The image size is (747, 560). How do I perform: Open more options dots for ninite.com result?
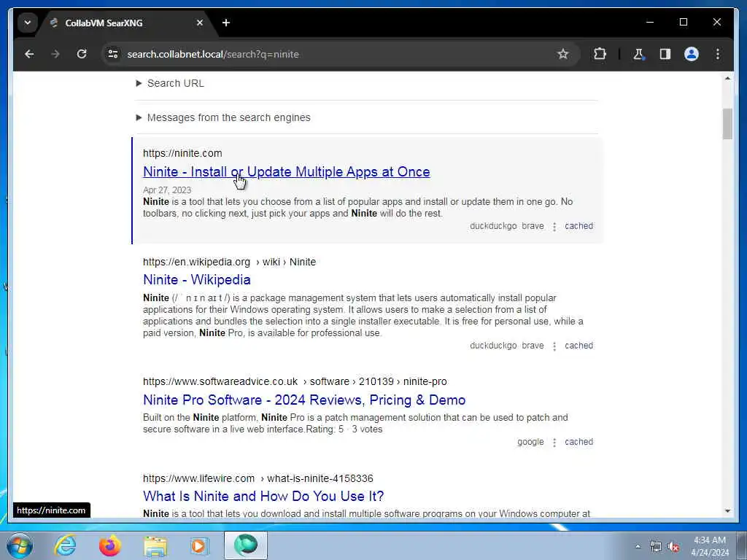pyautogui.click(x=554, y=227)
